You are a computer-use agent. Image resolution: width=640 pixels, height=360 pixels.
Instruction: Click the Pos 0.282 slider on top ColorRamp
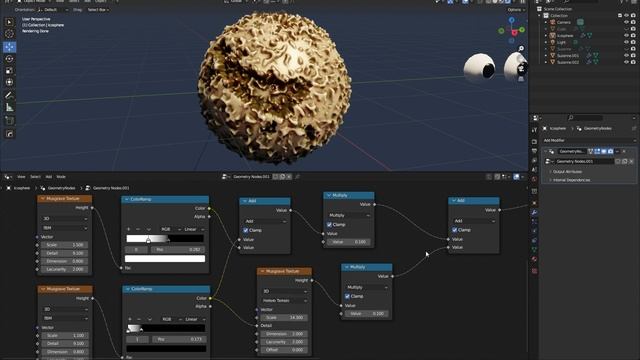pyautogui.click(x=178, y=249)
